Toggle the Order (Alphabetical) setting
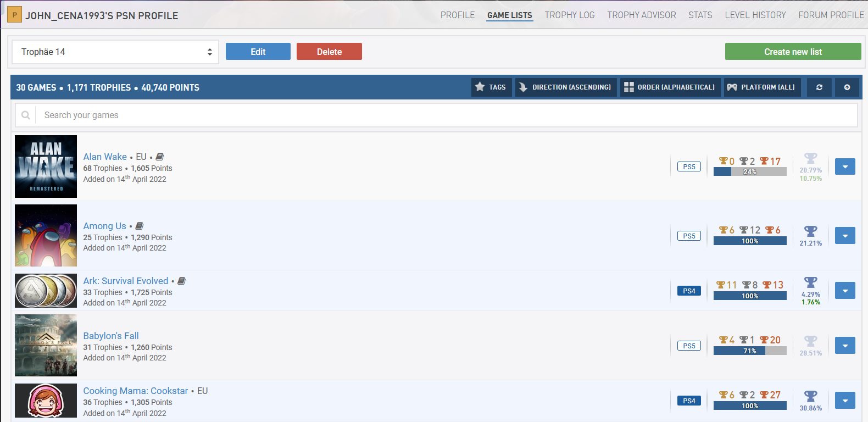The image size is (868, 422). 670,87
